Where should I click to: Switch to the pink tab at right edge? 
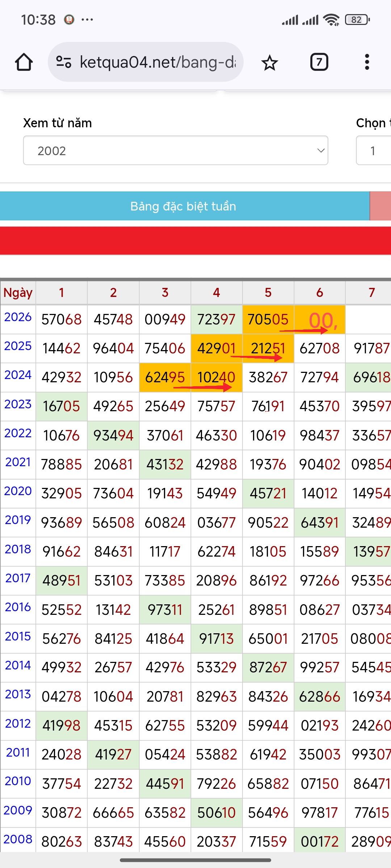coord(380,206)
